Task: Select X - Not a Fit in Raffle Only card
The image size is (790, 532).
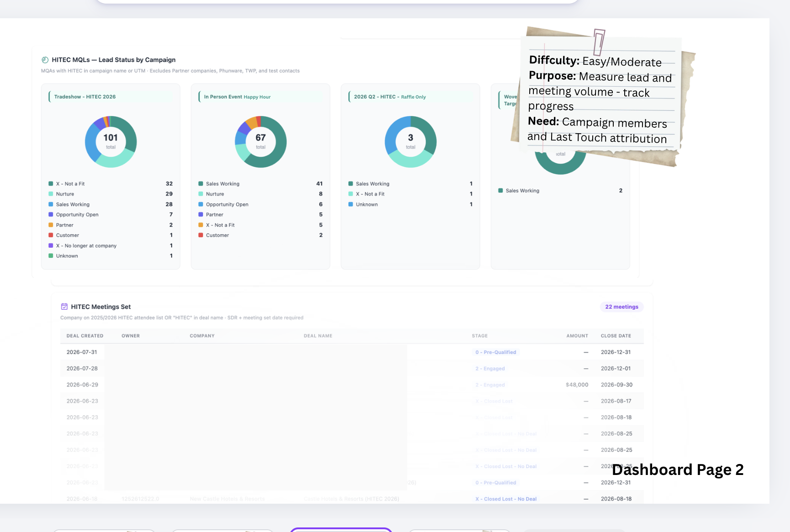Action: point(370,194)
